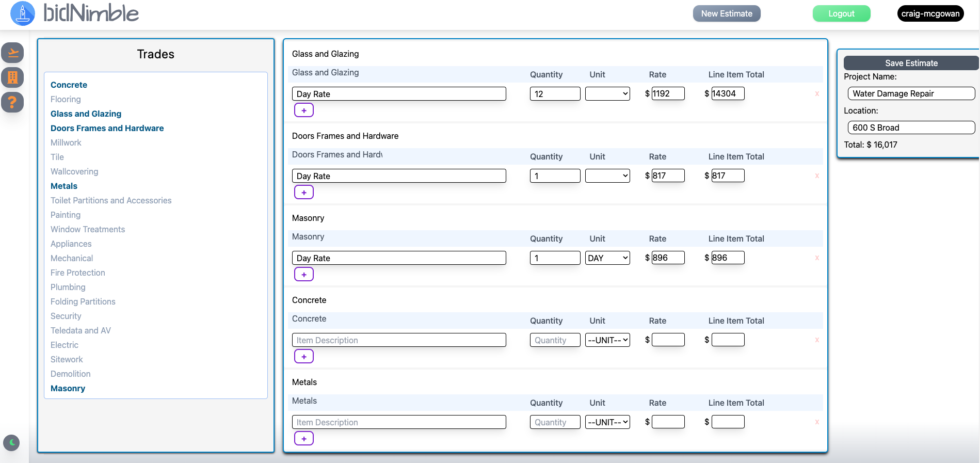Edit Project Name field Water Damage Repair
Image resolution: width=980 pixels, height=463 pixels.
click(911, 93)
